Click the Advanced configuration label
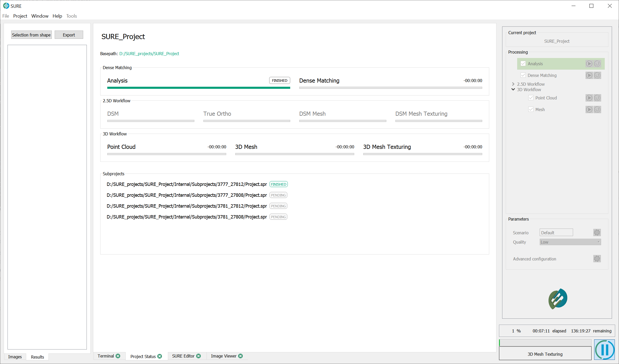619x364 pixels. point(535,259)
